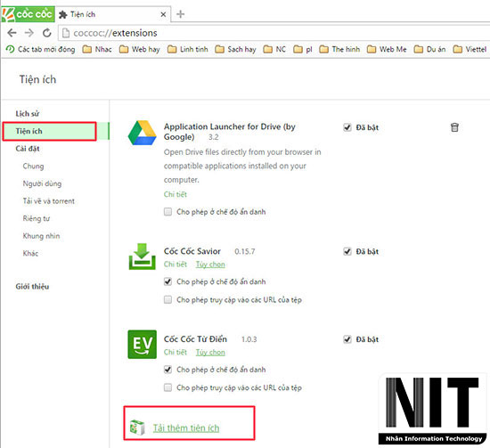The width and height of the screenshot is (490, 448).
Task: Open Tùy chọn for Cốc Cốc Savior
Action: 210,265
